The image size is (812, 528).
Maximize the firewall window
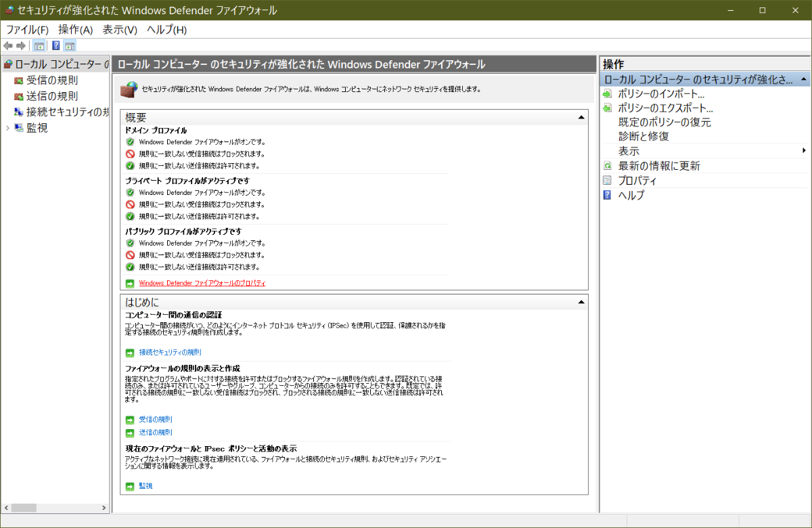click(x=763, y=11)
